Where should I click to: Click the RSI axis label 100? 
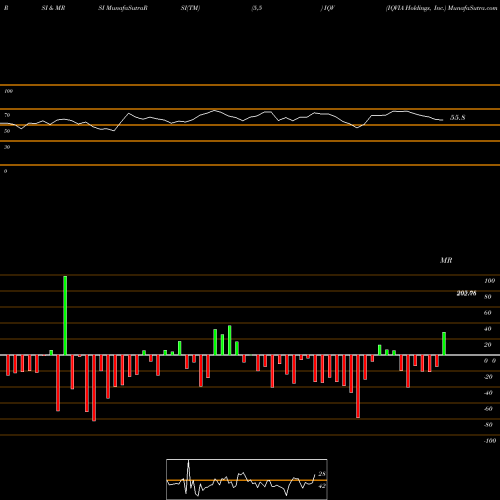point(8,91)
